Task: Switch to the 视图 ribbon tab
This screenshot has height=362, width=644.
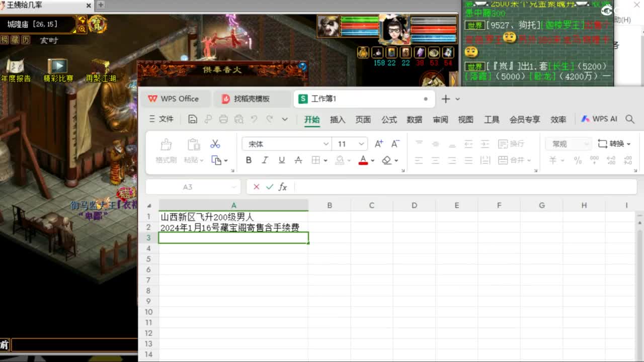Action: 466,120
